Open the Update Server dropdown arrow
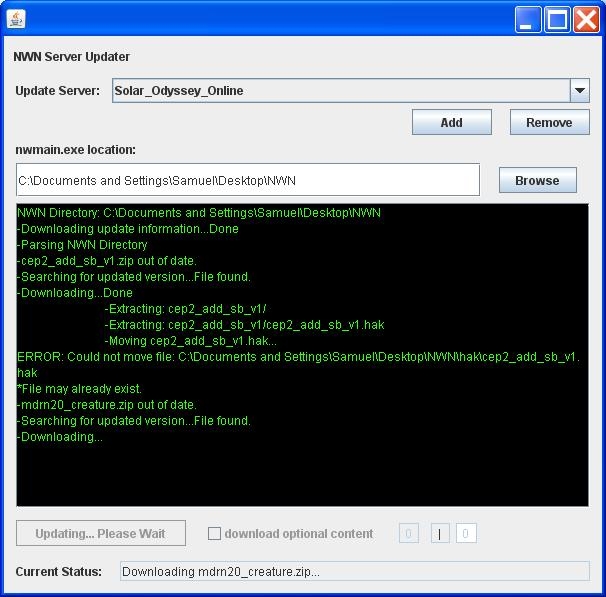Screen dimensions: 606x597 (x=580, y=90)
